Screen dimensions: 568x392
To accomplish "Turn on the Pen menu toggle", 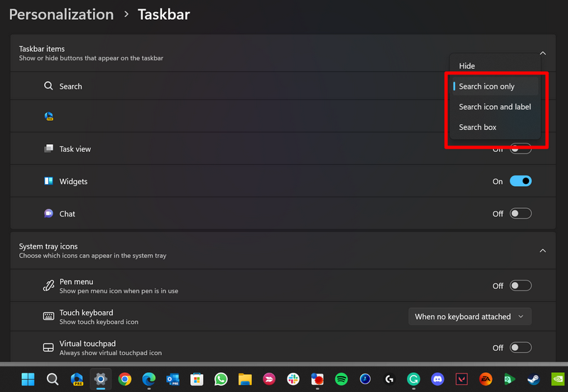I will 520,285.
